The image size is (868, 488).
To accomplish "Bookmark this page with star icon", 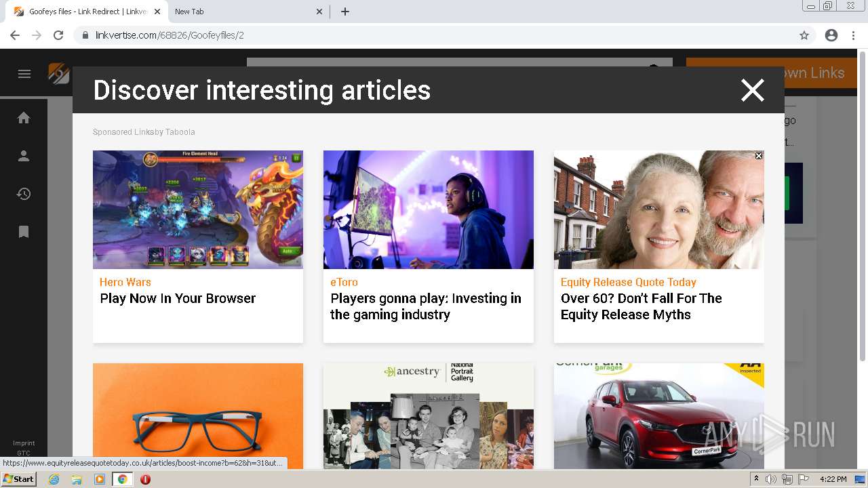I will tap(804, 35).
